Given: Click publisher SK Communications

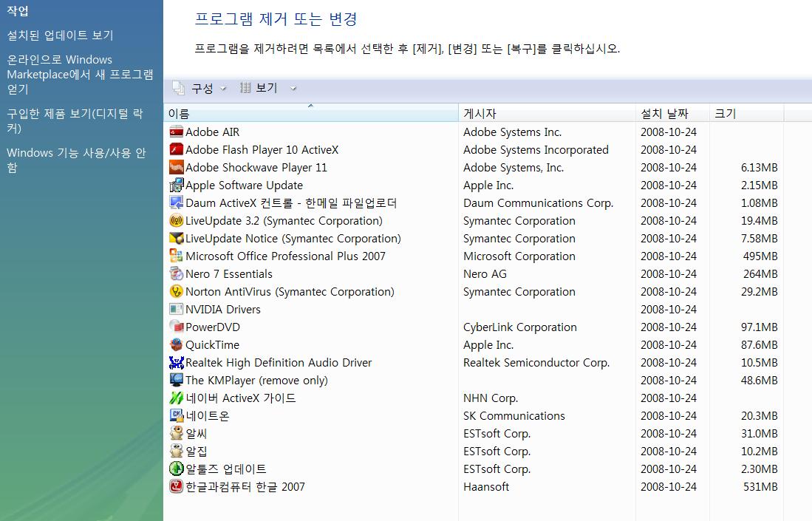Looking at the screenshot, I should (x=514, y=415).
